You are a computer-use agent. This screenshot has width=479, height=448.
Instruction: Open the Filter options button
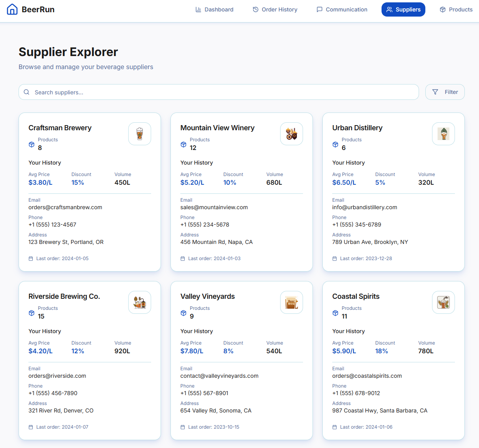pos(445,92)
